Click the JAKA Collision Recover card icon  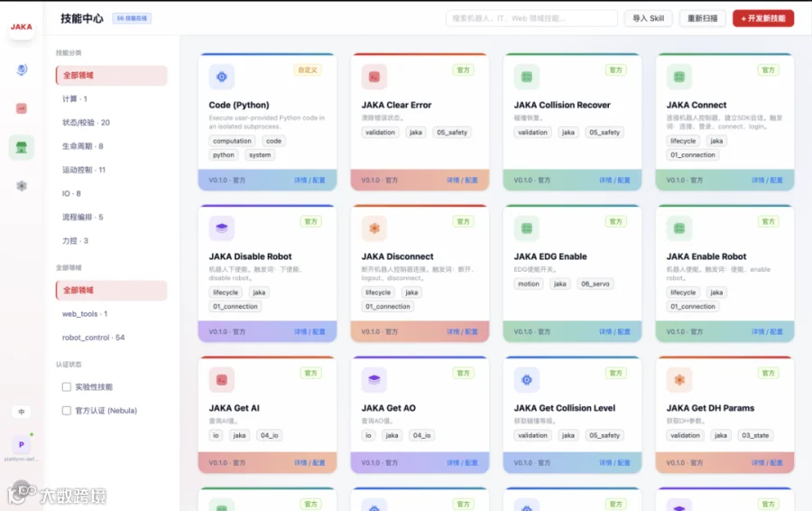pyautogui.click(x=527, y=77)
